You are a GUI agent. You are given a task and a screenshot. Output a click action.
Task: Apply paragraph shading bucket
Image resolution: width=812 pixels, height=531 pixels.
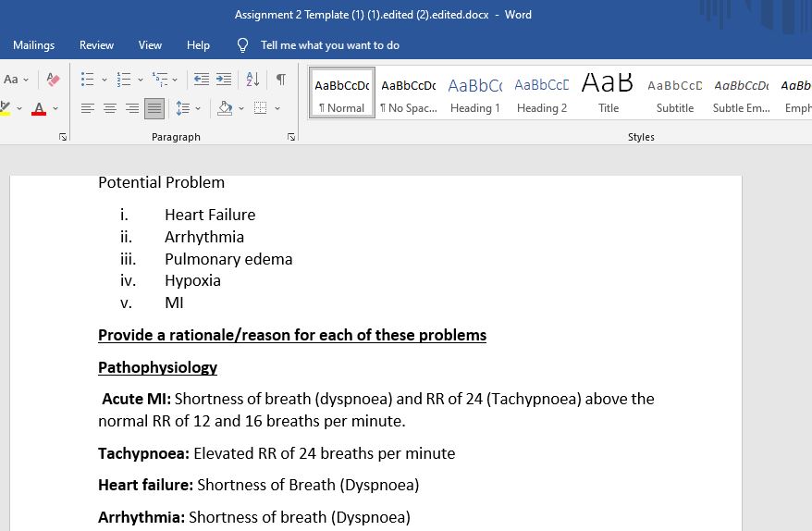click(x=225, y=108)
